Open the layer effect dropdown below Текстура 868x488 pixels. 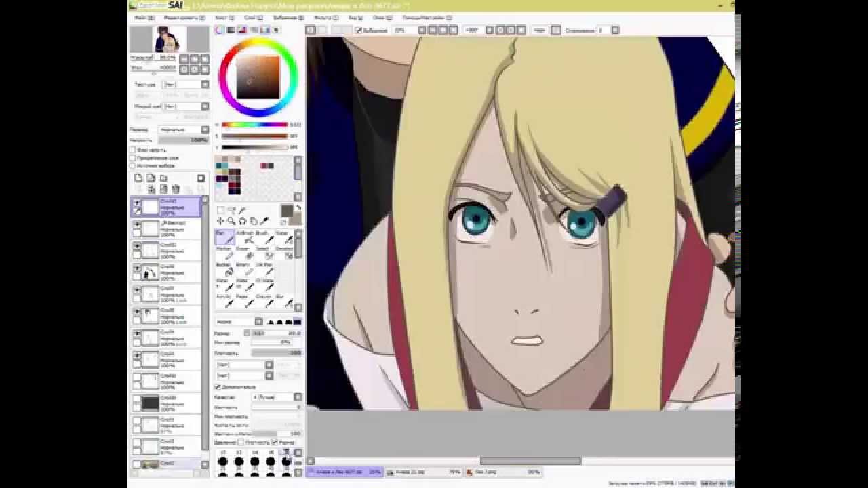205,106
